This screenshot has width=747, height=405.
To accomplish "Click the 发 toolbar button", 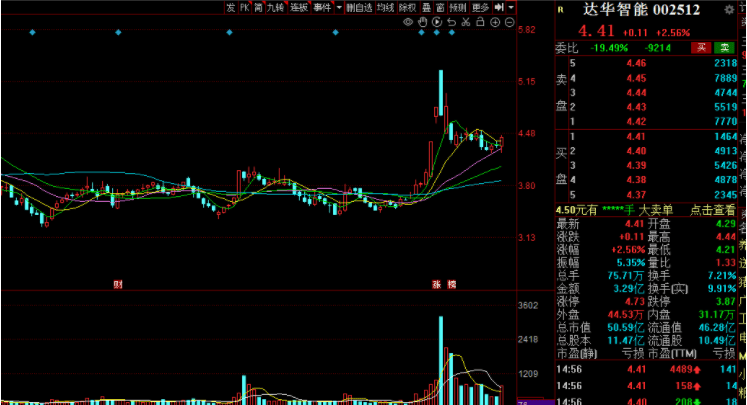I will [x=231, y=7].
